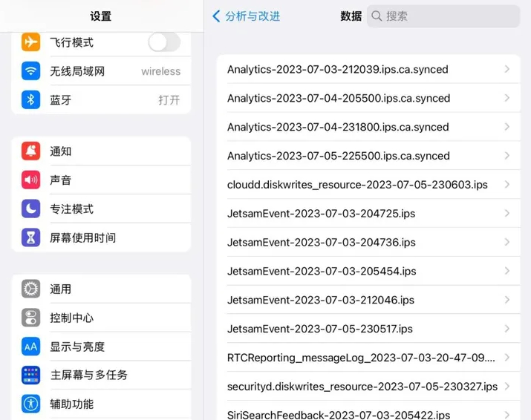Open the securityd.diskwrites_resource log file
The image size is (531, 420).
click(x=362, y=387)
